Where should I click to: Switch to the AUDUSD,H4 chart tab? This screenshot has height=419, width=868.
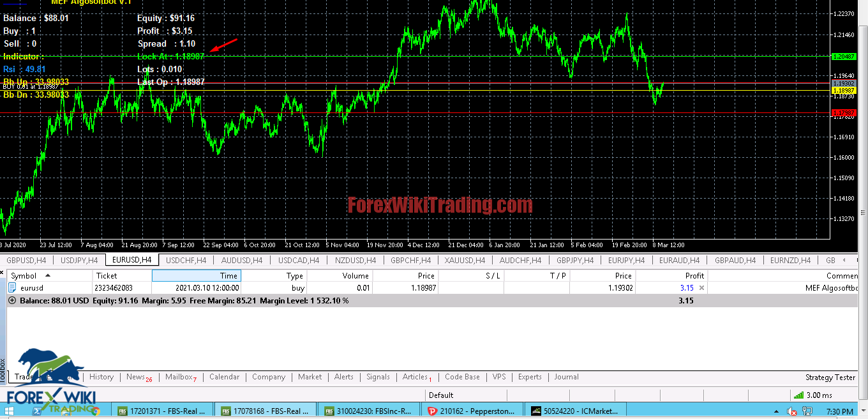[241, 261]
